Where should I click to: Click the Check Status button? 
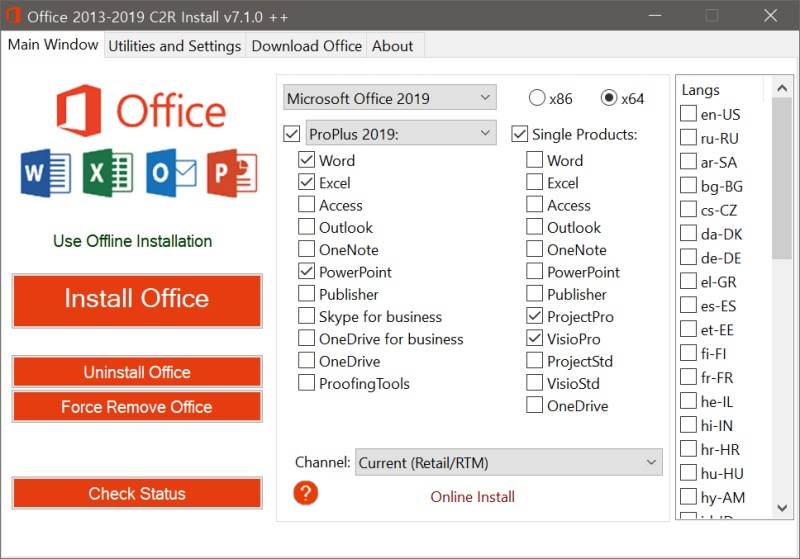pyautogui.click(x=137, y=493)
